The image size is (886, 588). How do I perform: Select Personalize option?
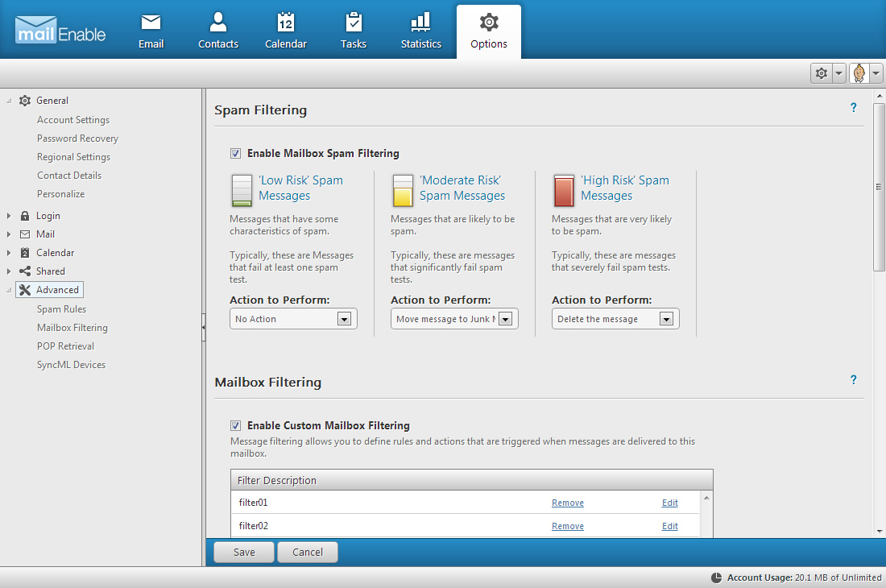click(x=60, y=194)
